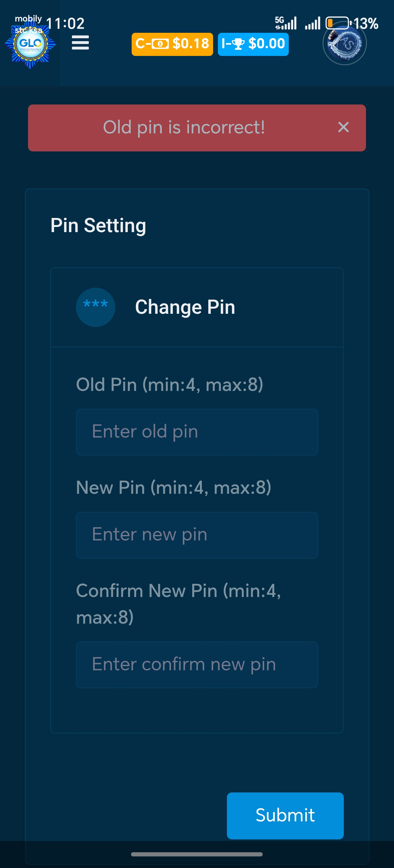Open the profile avatar picture
The image size is (394, 868).
coord(344,44)
